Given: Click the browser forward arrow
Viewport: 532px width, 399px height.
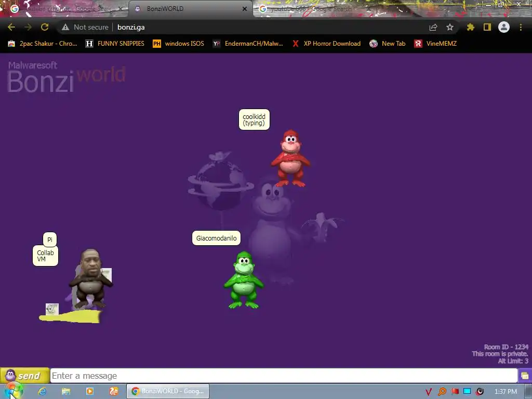Looking at the screenshot, I should pos(28,27).
